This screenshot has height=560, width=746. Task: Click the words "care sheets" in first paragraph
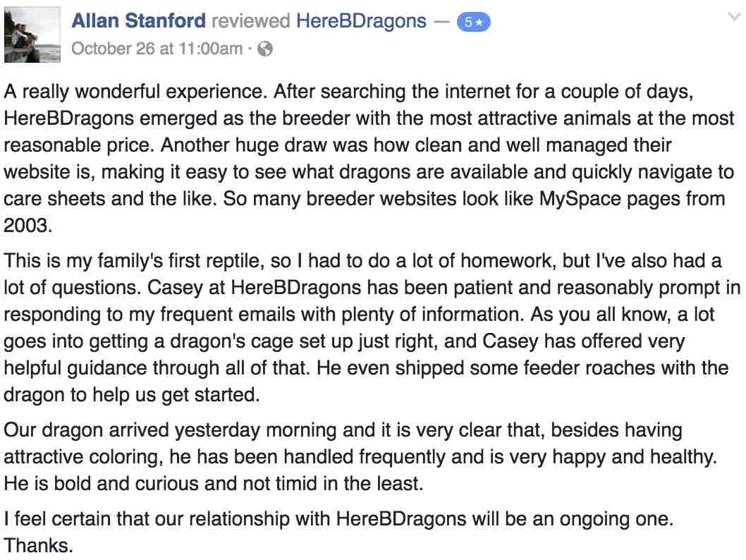[55, 198]
